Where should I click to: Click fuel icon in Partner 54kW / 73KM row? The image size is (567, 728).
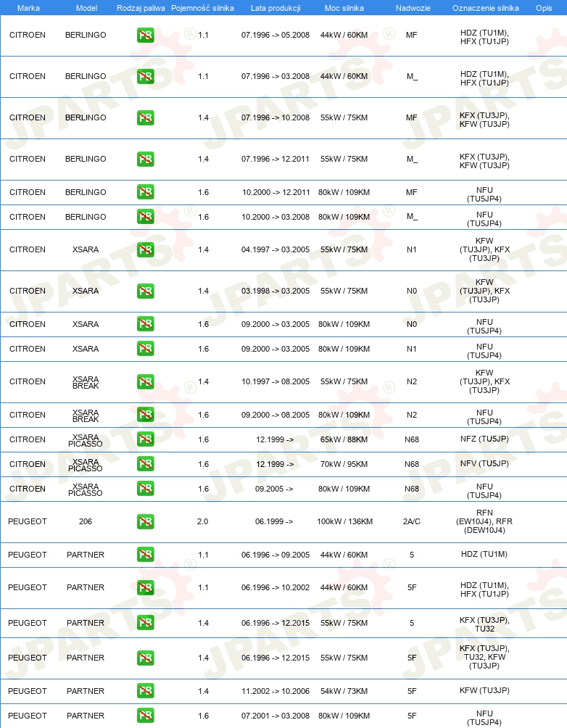(x=145, y=691)
